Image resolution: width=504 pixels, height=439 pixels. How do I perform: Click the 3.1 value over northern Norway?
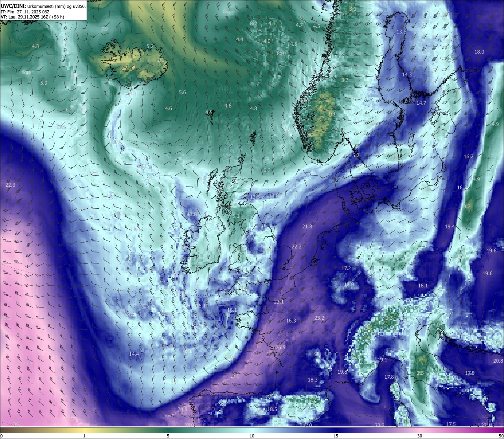click(353, 9)
